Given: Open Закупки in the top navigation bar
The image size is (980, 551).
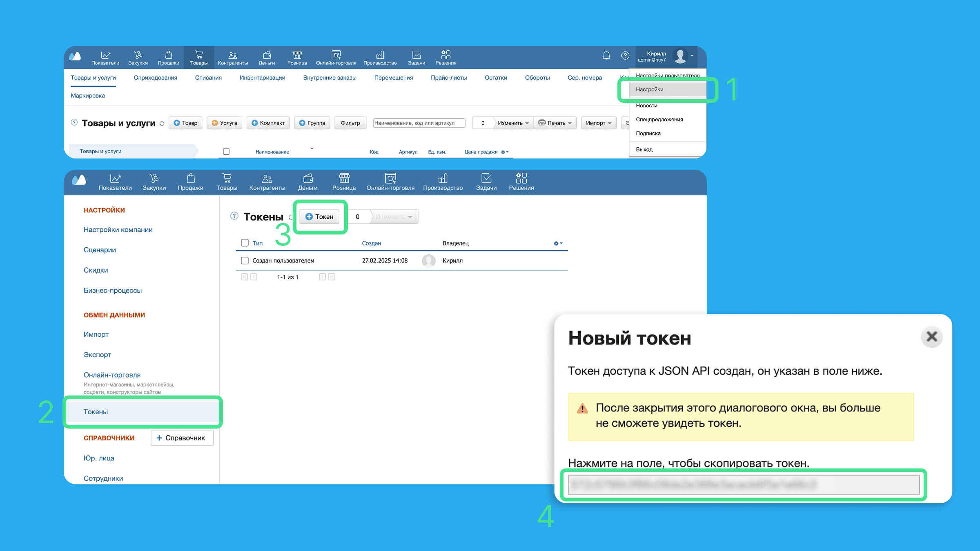Looking at the screenshot, I should (138, 58).
